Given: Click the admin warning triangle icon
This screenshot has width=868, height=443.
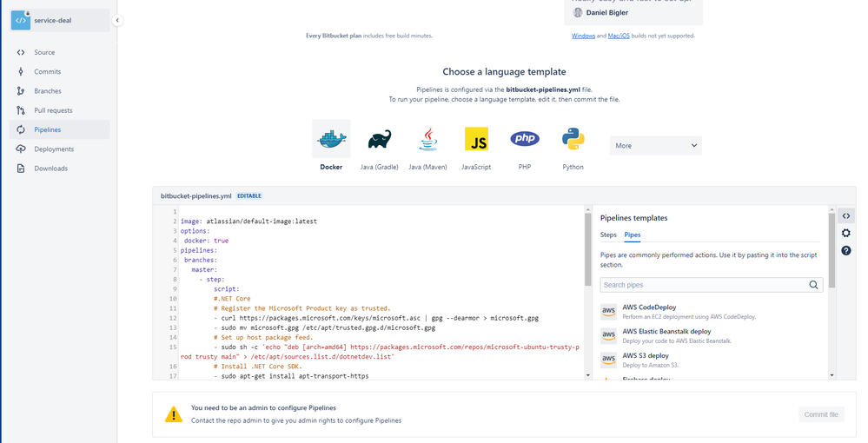Looking at the screenshot, I should [x=173, y=414].
